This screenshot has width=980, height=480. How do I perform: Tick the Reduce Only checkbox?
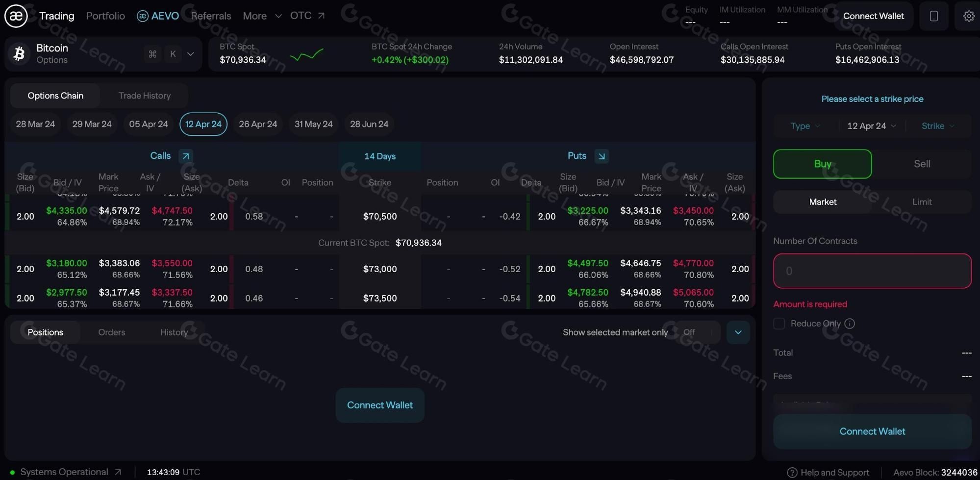pyautogui.click(x=779, y=324)
